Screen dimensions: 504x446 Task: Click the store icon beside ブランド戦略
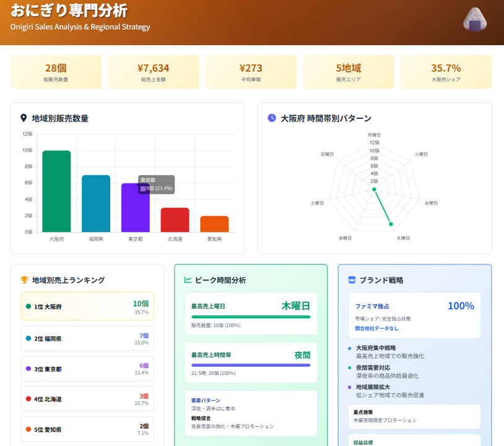(x=352, y=280)
